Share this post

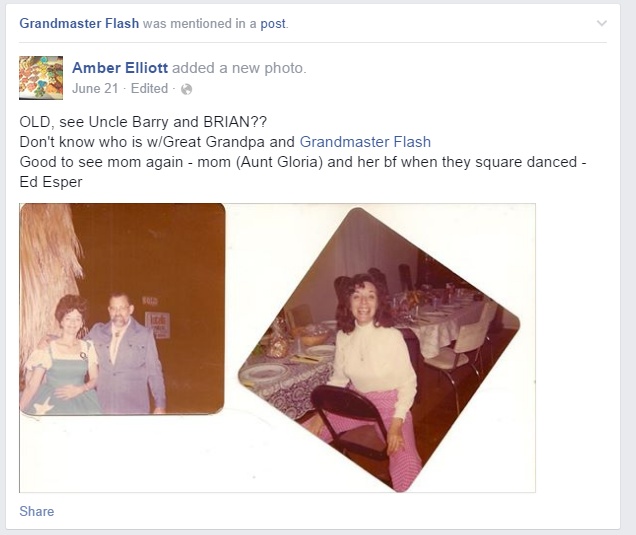point(37,511)
